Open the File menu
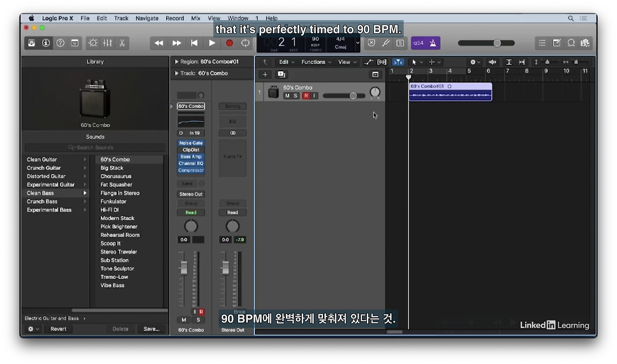617x364 pixels. (x=85, y=18)
